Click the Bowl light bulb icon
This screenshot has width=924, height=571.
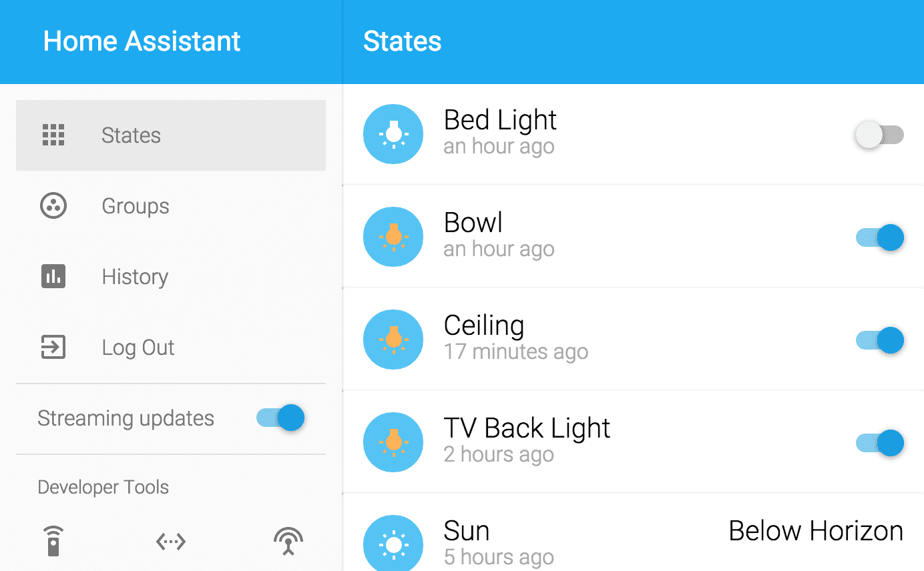point(393,237)
